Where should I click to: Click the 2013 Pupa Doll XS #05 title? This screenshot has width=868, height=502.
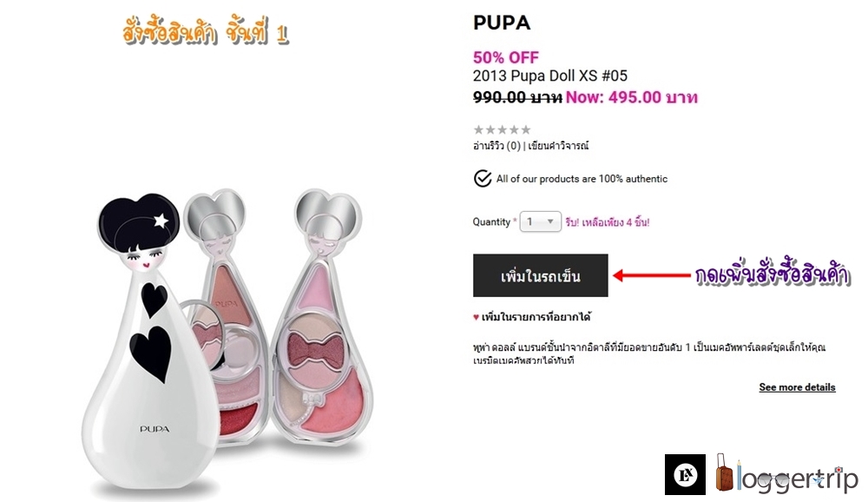click(x=549, y=76)
